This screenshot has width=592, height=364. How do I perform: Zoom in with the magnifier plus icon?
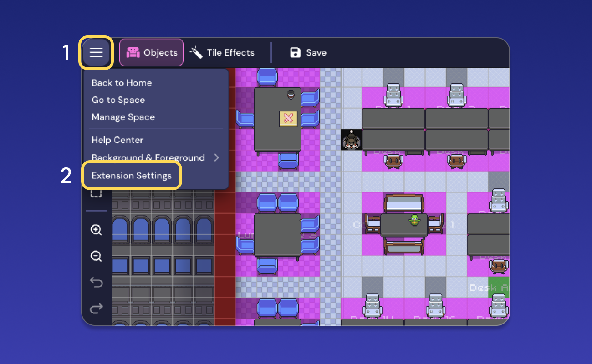point(96,230)
